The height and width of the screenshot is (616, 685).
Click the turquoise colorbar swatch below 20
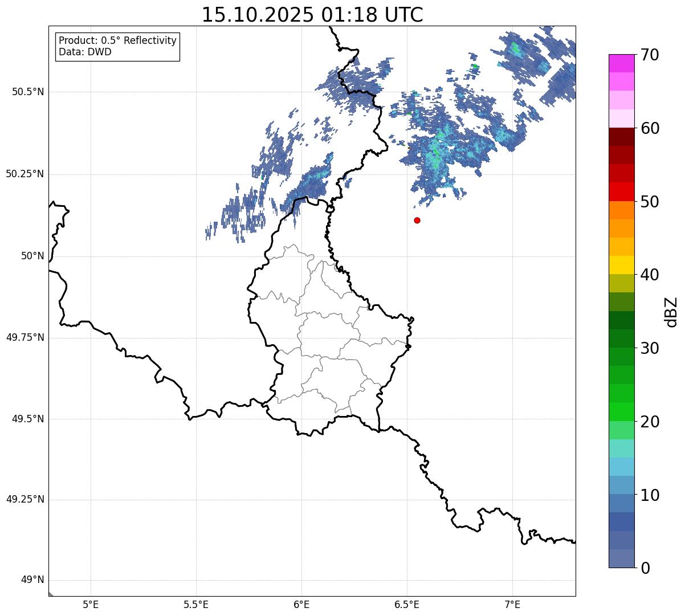point(621,448)
